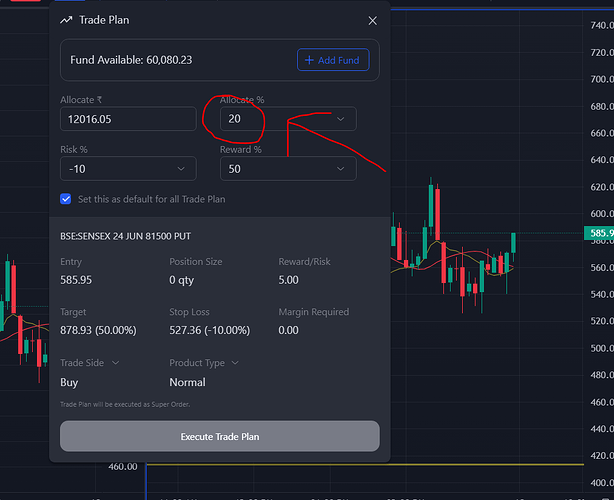Image resolution: width=614 pixels, height=500 pixels.
Task: Select the Buy trade side value
Action: [x=69, y=382]
